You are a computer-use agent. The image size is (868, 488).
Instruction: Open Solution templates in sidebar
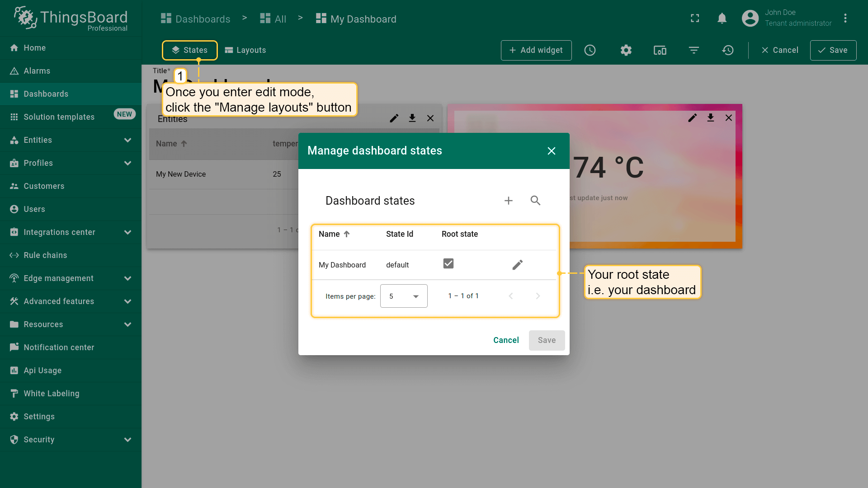(x=71, y=117)
